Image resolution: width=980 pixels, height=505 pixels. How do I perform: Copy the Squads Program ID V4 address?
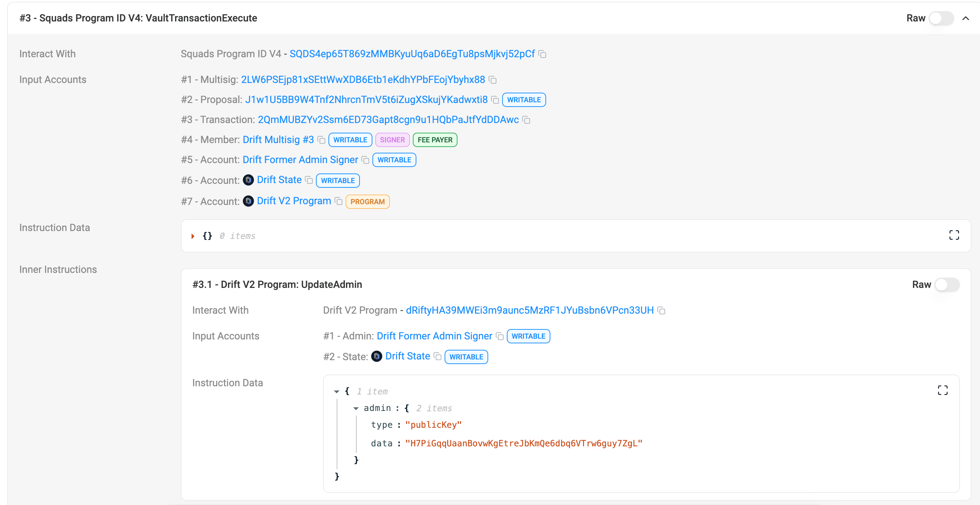[543, 54]
